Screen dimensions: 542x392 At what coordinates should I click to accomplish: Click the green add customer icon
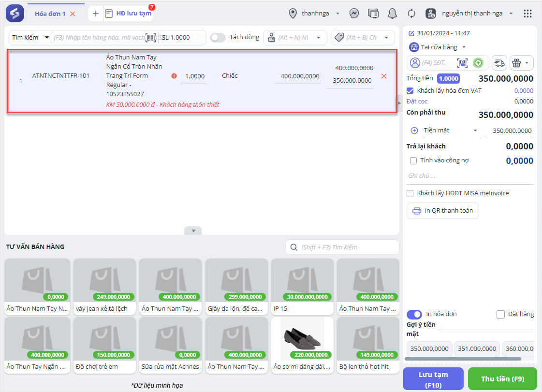478,63
